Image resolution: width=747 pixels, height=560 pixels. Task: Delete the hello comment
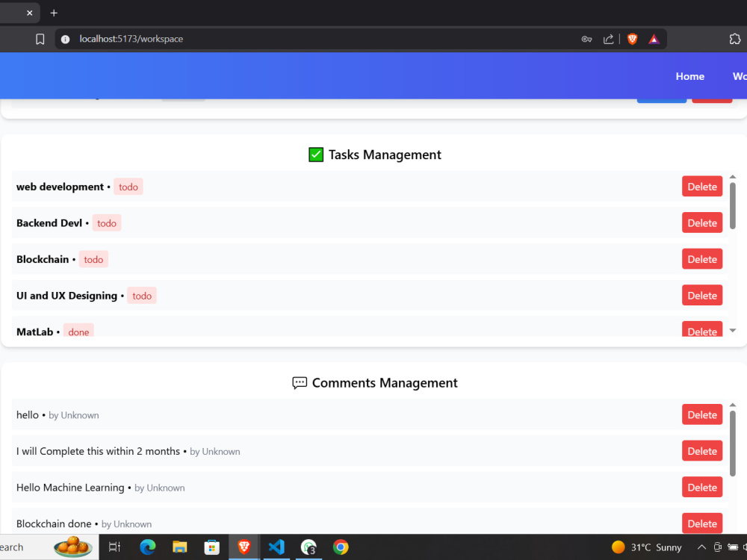click(x=701, y=414)
